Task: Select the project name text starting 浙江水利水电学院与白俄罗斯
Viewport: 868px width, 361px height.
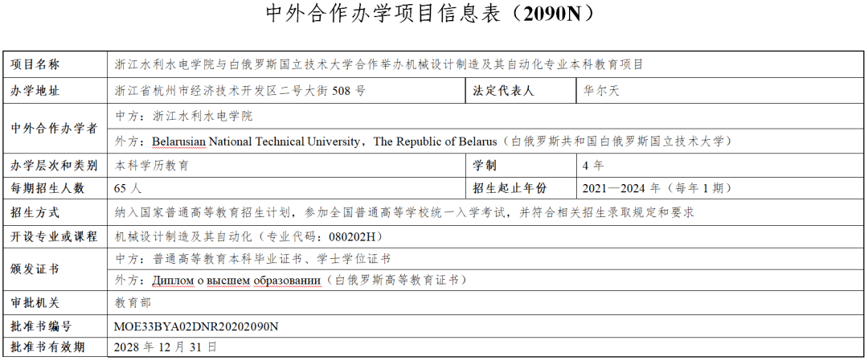Action: coord(379,65)
